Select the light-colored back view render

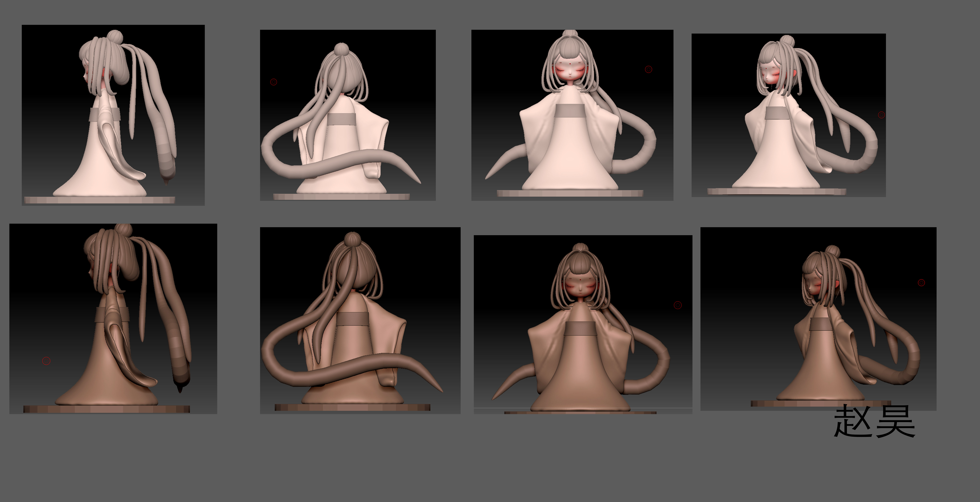(x=348, y=115)
